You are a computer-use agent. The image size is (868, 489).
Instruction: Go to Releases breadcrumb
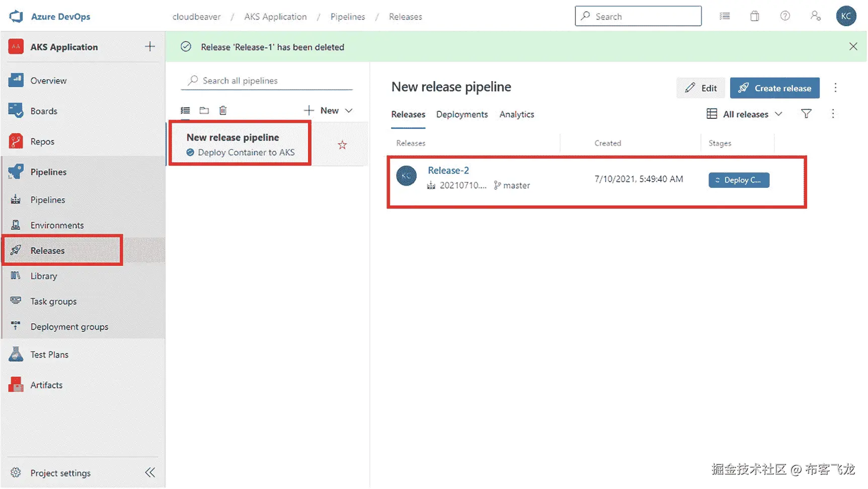[x=406, y=17]
